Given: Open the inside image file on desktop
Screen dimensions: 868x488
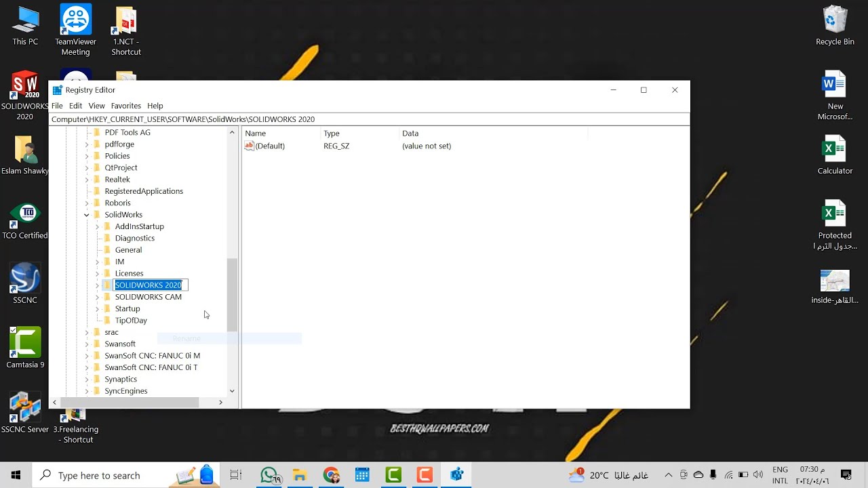Looking at the screenshot, I should pyautogui.click(x=835, y=286).
